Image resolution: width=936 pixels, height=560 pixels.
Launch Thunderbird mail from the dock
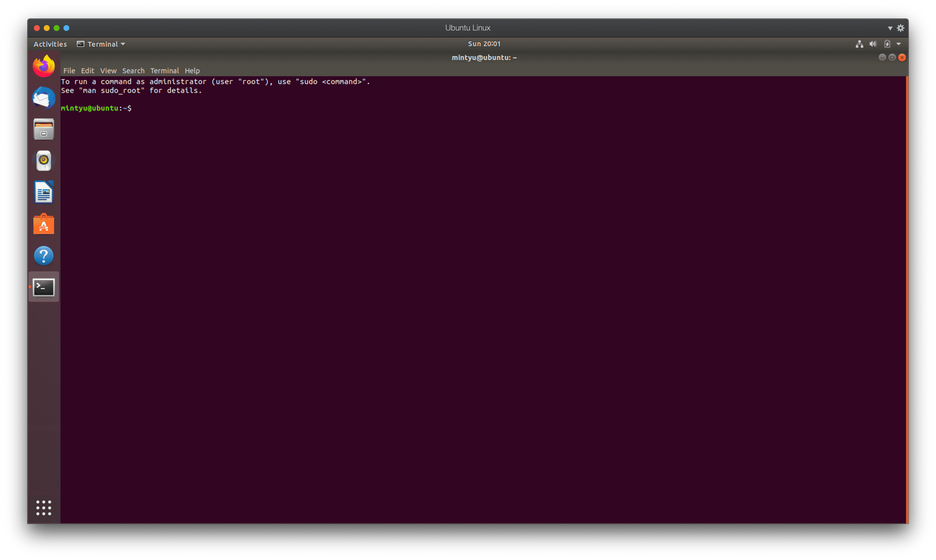click(44, 98)
